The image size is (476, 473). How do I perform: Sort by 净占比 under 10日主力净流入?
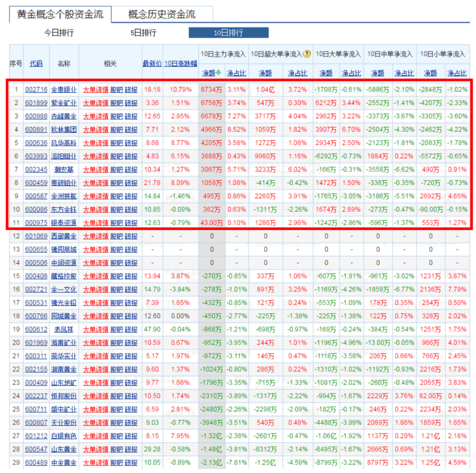coord(236,73)
